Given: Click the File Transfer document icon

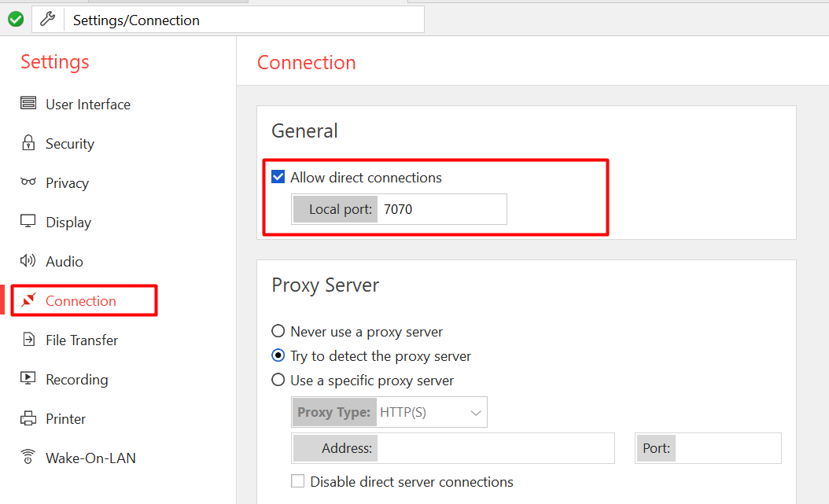Looking at the screenshot, I should pyautogui.click(x=29, y=339).
